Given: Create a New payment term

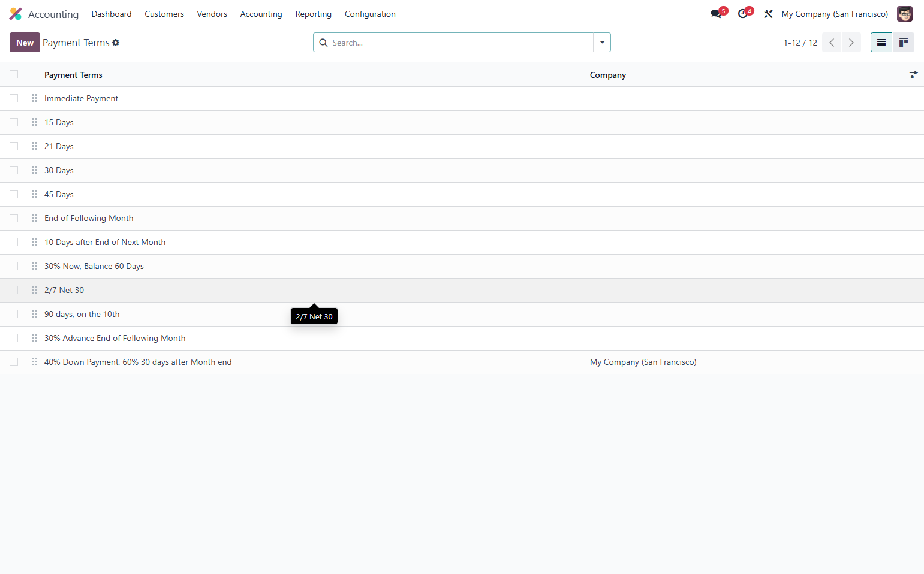Looking at the screenshot, I should (x=25, y=43).
